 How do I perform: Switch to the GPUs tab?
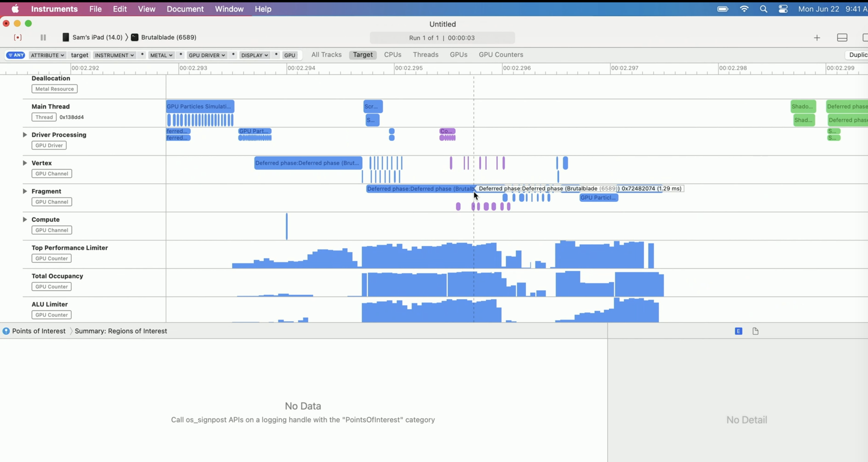tap(458, 55)
